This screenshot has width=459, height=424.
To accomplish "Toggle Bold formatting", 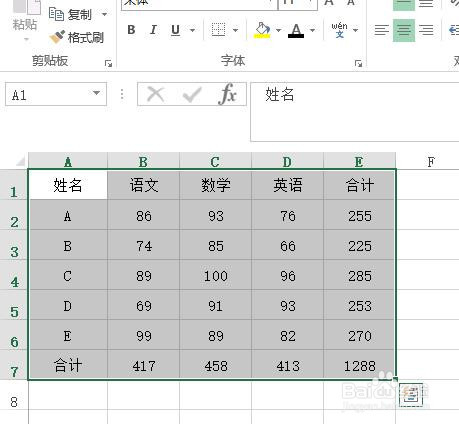I will [x=131, y=30].
